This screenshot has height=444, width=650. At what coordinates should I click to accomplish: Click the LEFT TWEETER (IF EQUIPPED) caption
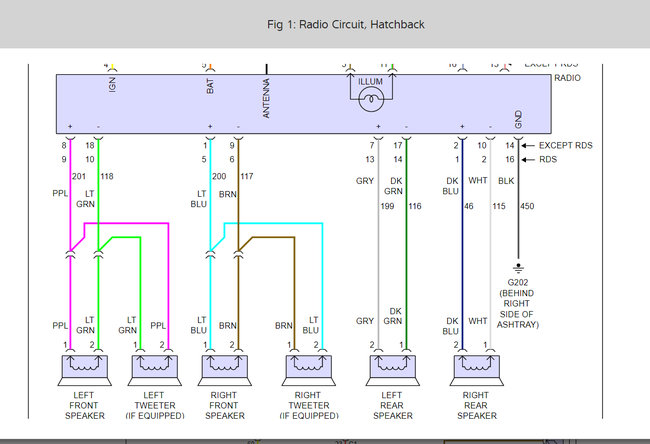[x=155, y=405]
